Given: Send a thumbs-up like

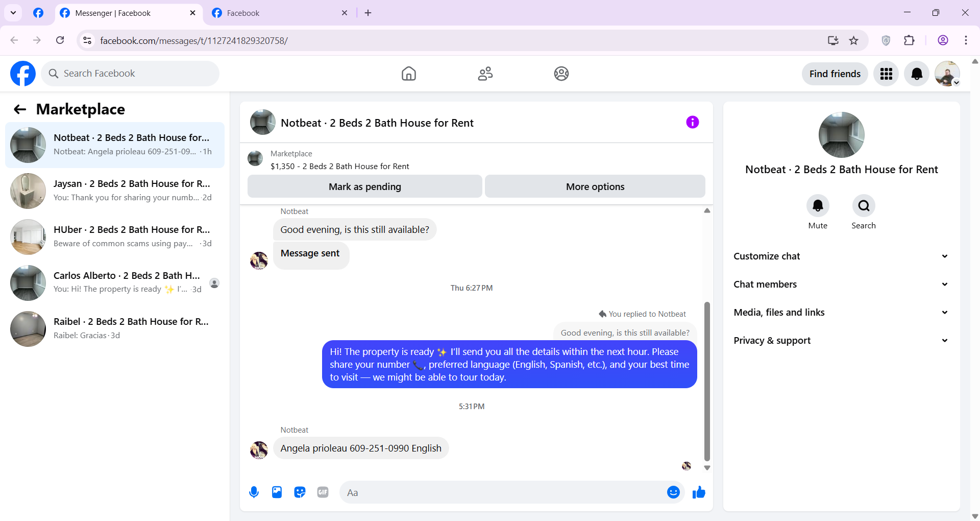Looking at the screenshot, I should [699, 492].
